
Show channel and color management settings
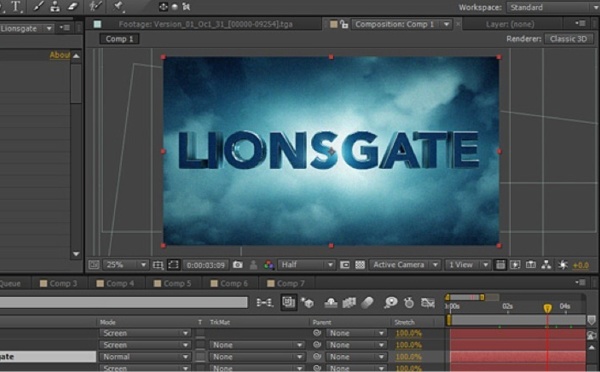(x=269, y=265)
